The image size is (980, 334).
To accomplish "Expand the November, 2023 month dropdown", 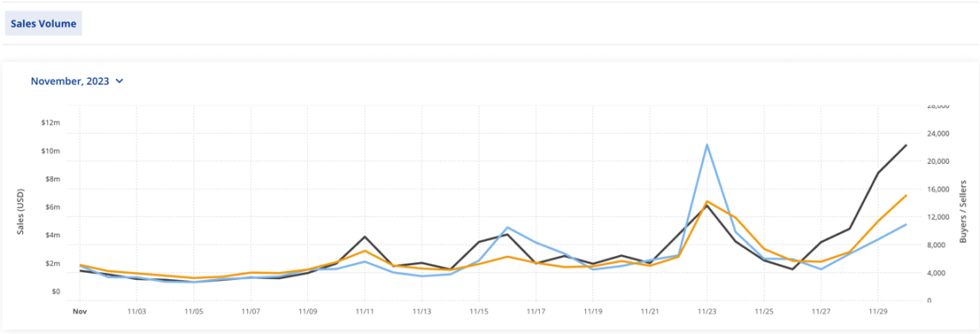I will point(77,82).
